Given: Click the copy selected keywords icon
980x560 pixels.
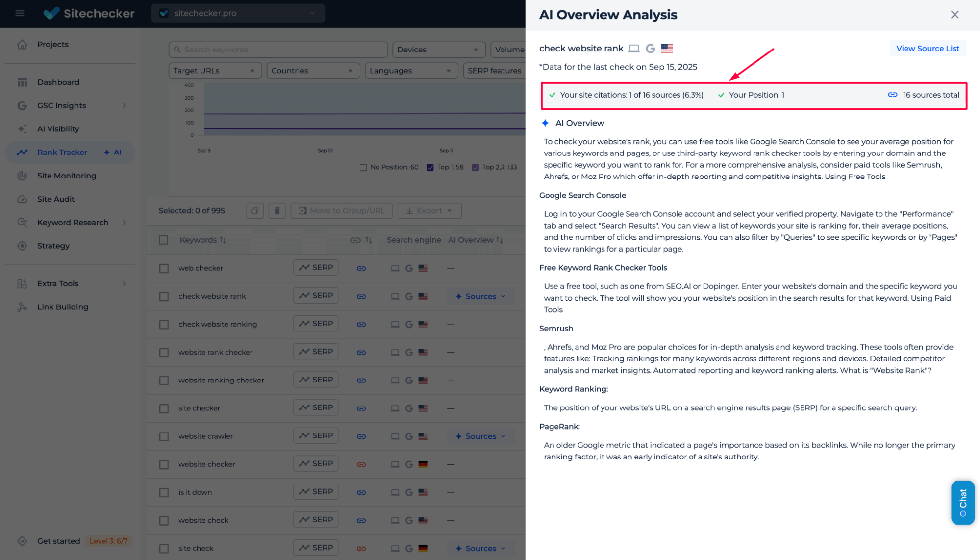Looking at the screenshot, I should tap(255, 211).
